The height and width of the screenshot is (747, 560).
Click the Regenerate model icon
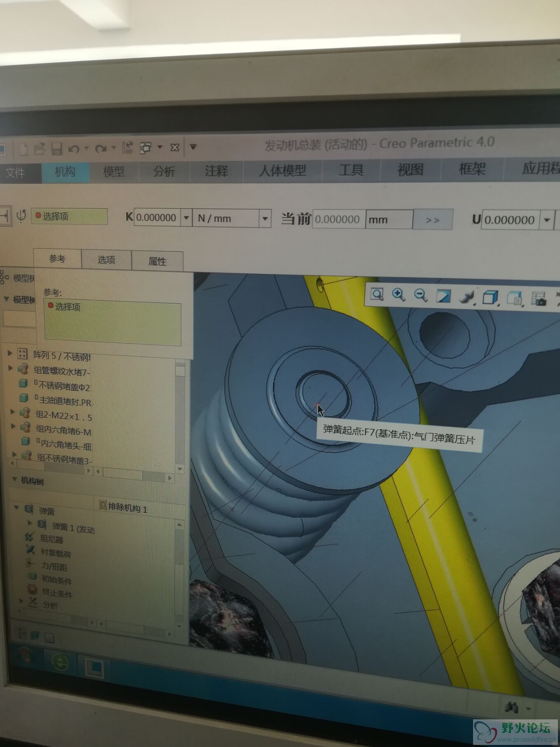[x=127, y=148]
